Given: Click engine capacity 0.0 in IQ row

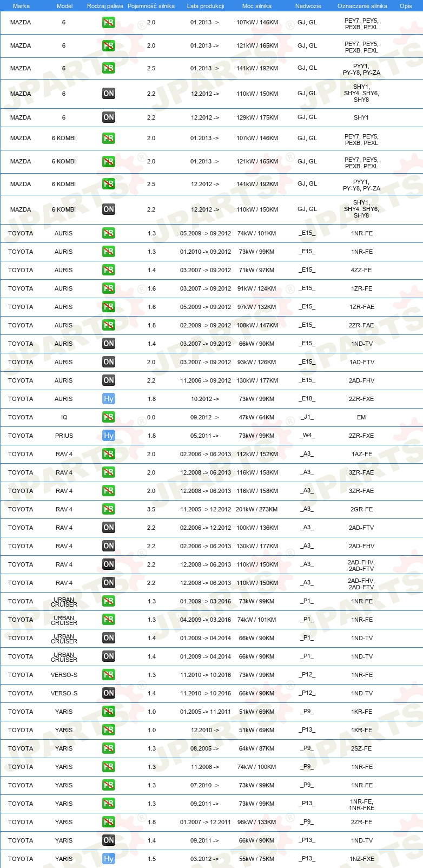Looking at the screenshot, I should [x=151, y=417].
